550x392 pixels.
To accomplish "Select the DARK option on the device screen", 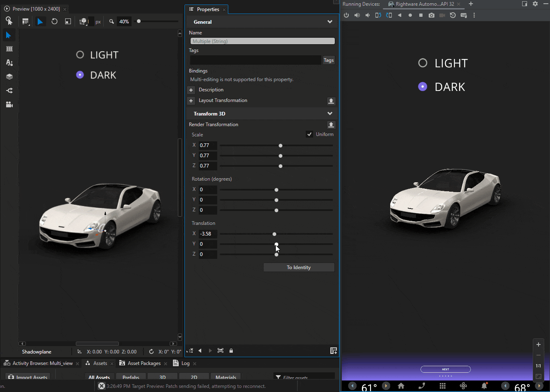I will 423,86.
